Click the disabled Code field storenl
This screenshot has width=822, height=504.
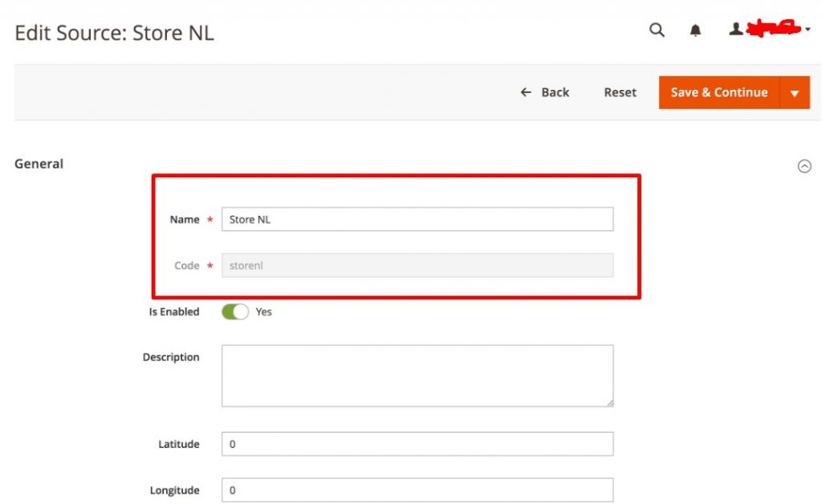pos(417,266)
